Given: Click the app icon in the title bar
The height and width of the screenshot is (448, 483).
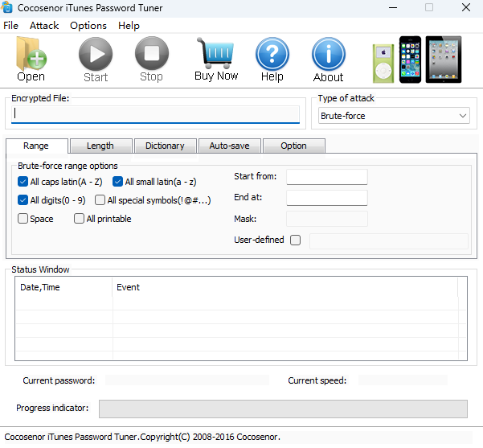Looking at the screenshot, I should pos(6,7).
